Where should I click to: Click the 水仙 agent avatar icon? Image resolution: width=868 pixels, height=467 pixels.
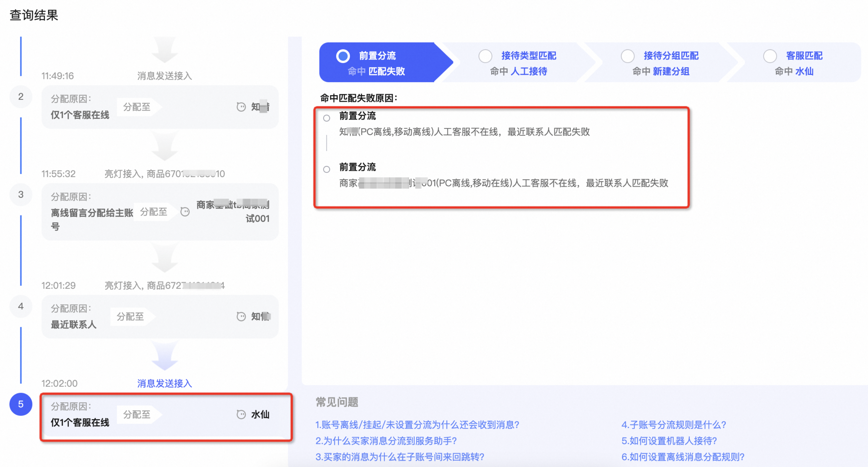pyautogui.click(x=241, y=415)
